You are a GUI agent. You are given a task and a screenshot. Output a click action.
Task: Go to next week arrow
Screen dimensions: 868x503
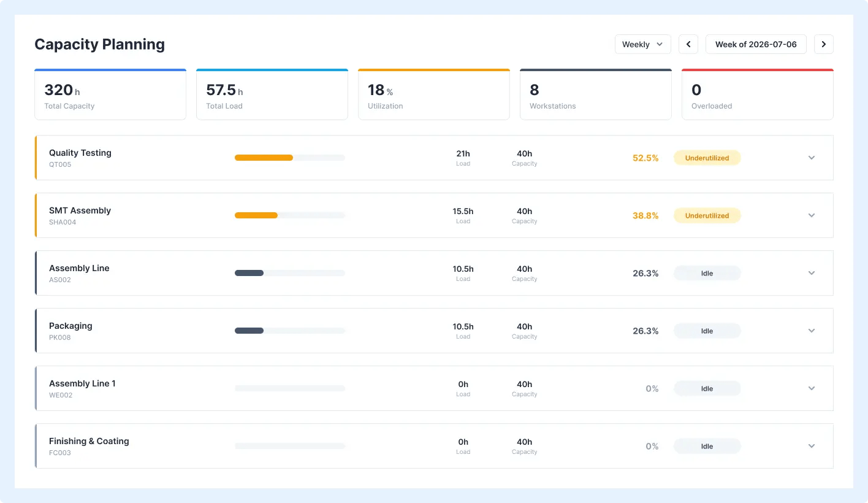824,44
